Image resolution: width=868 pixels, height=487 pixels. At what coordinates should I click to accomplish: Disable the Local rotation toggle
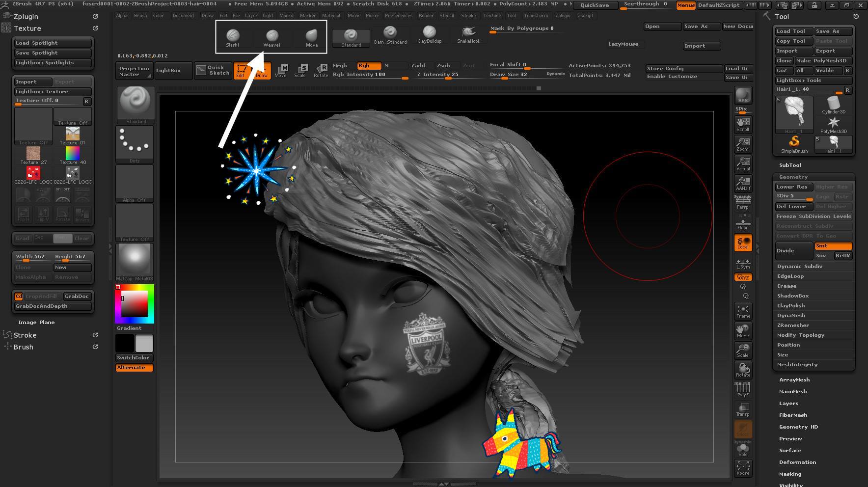tap(743, 243)
